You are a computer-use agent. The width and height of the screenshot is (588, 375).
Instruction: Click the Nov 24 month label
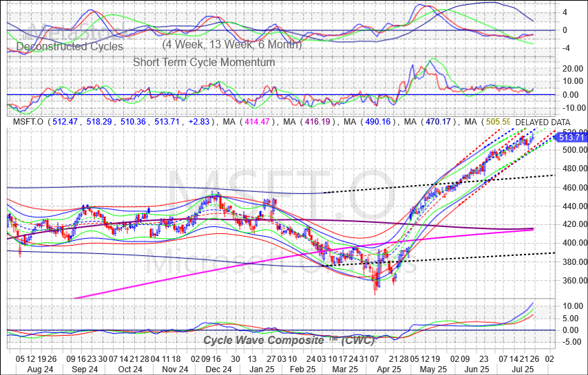tap(175, 369)
